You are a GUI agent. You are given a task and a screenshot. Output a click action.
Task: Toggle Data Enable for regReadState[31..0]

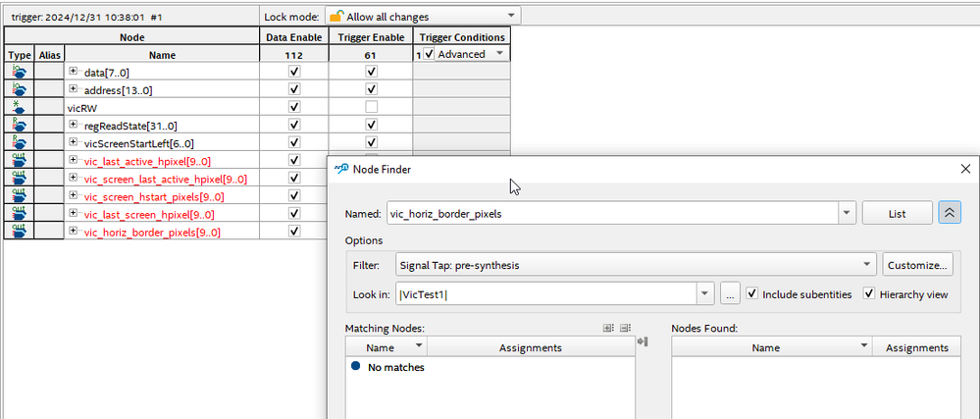point(293,125)
